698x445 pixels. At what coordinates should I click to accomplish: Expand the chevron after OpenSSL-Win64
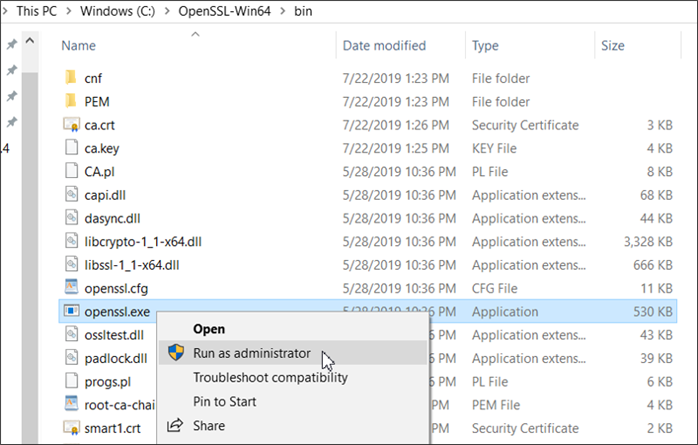pos(283,11)
